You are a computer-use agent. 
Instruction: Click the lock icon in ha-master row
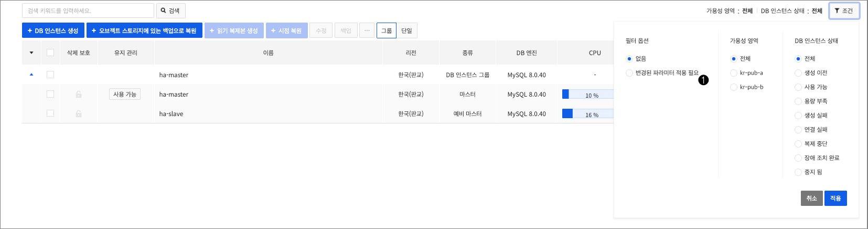tap(79, 95)
